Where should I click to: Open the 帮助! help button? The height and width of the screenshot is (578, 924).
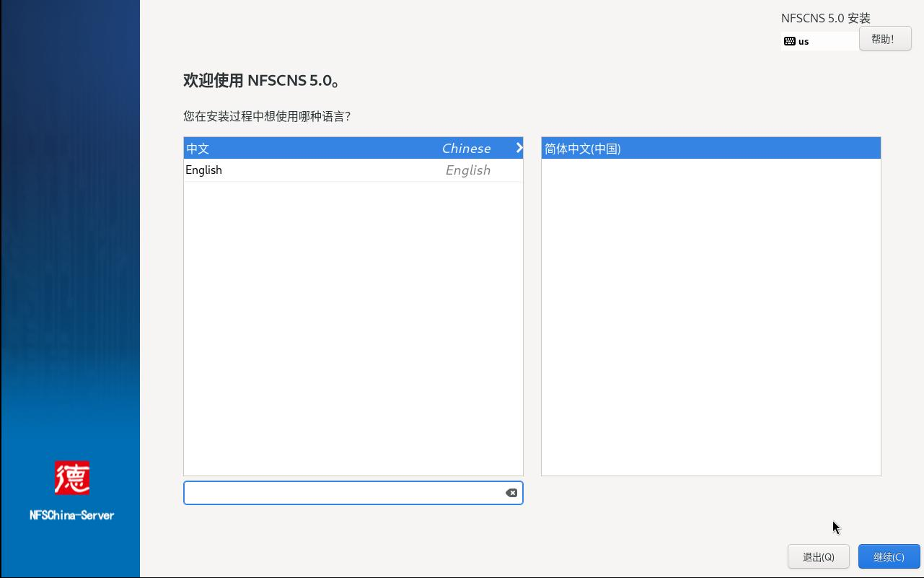point(885,39)
